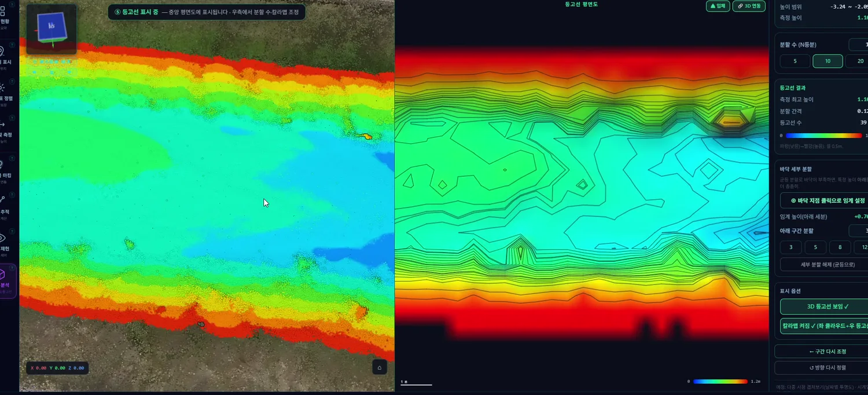Viewport: 868px width, 395px height.
Task: Switch to the 입체 view tab
Action: [718, 6]
